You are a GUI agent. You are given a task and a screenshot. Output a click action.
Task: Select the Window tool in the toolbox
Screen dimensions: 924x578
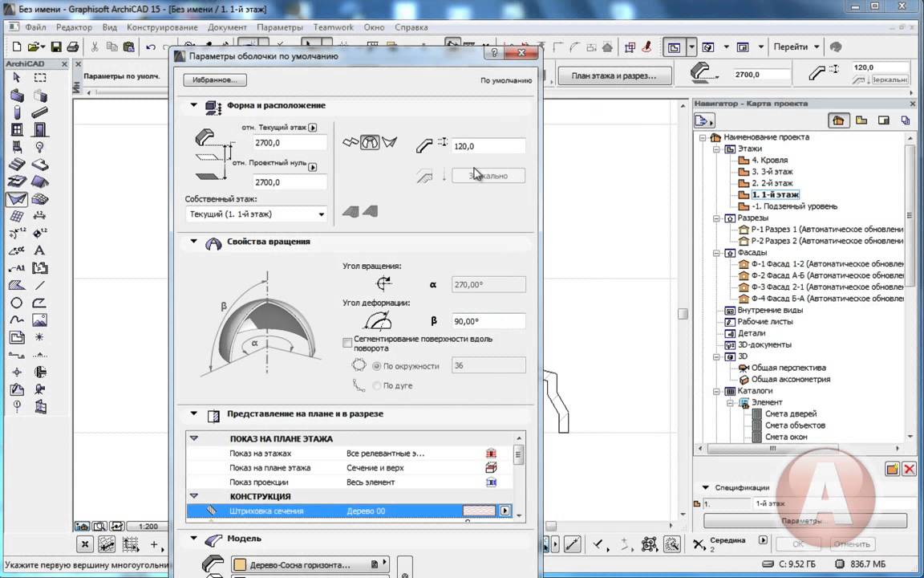tap(17, 130)
